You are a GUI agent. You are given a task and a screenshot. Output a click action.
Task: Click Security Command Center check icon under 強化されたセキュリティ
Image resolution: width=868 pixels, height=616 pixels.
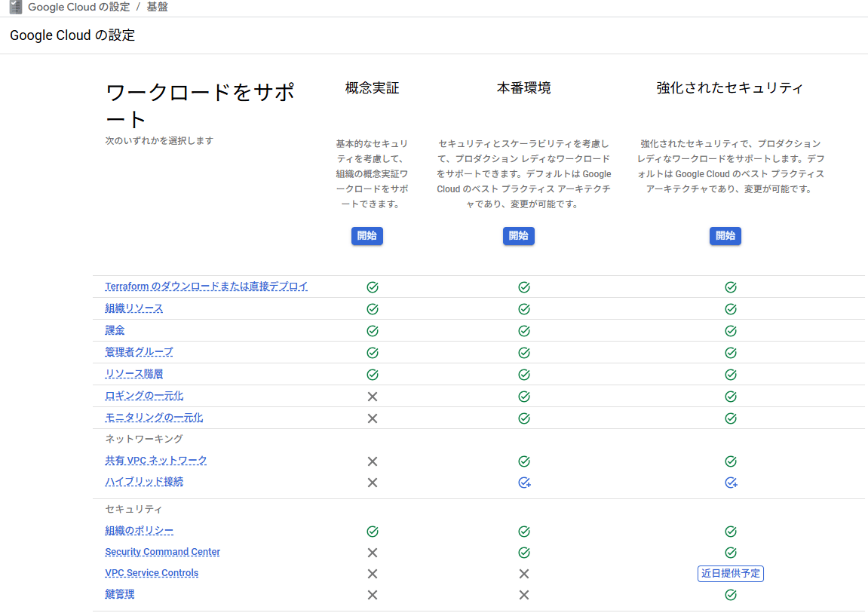click(x=731, y=553)
